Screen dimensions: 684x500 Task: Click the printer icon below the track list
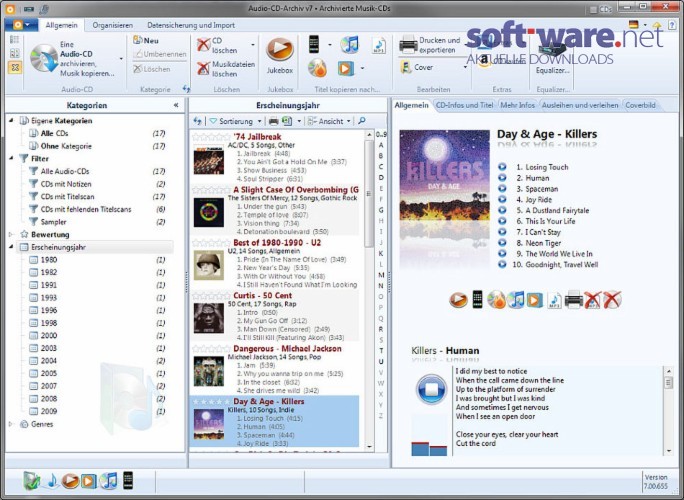click(x=574, y=300)
